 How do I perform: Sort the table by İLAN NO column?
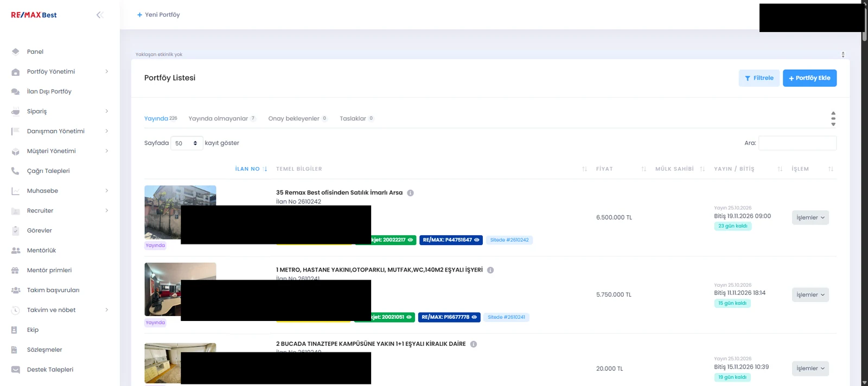(251, 169)
